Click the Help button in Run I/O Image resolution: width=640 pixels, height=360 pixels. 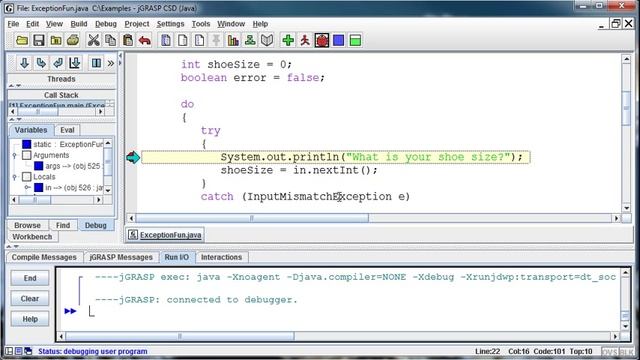(30, 319)
